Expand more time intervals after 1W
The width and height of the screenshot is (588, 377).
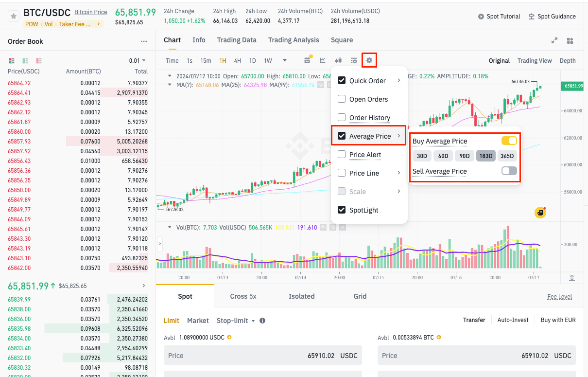point(285,61)
